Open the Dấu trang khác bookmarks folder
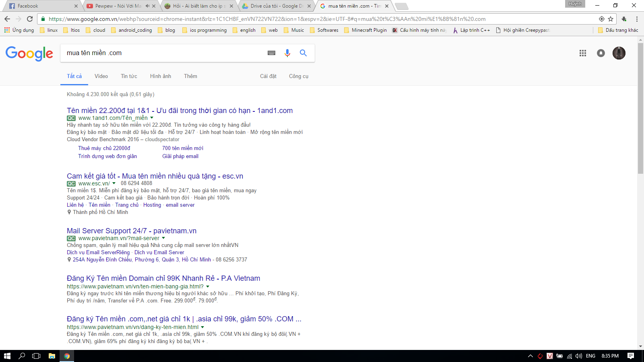 [618, 30]
